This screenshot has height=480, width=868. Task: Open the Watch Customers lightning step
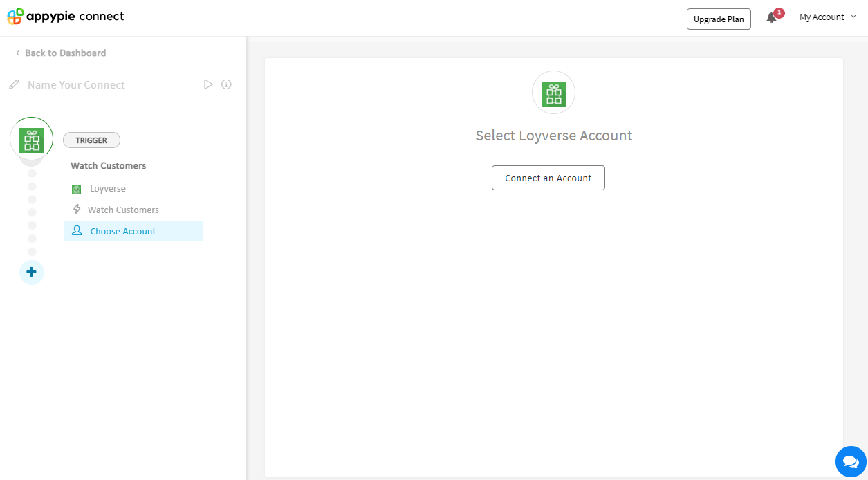tap(122, 210)
